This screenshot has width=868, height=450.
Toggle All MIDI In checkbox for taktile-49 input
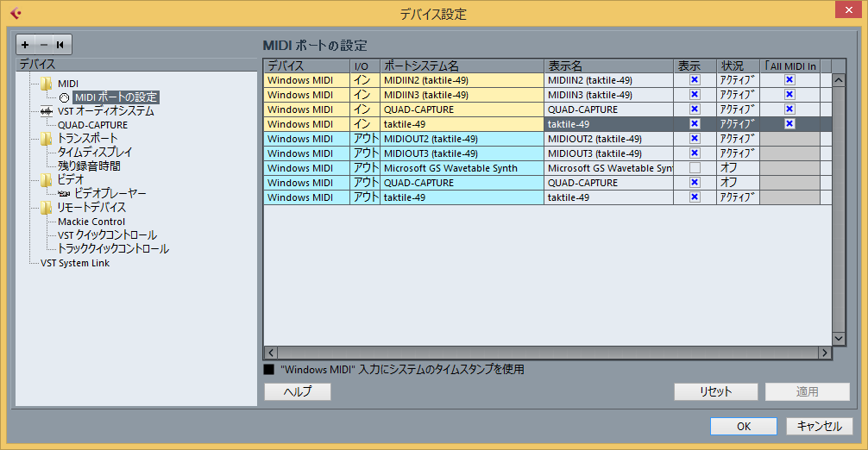pyautogui.click(x=790, y=124)
